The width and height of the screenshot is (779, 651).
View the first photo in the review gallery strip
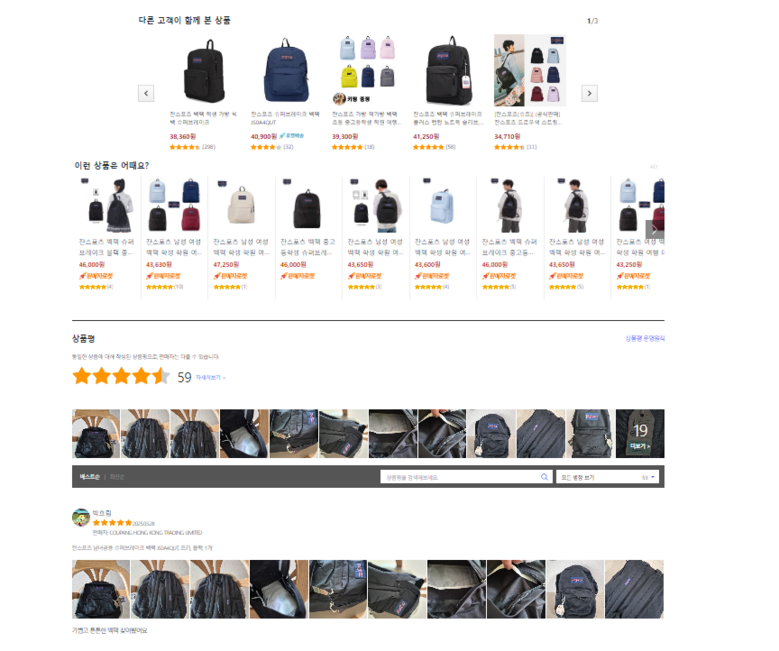(x=96, y=433)
